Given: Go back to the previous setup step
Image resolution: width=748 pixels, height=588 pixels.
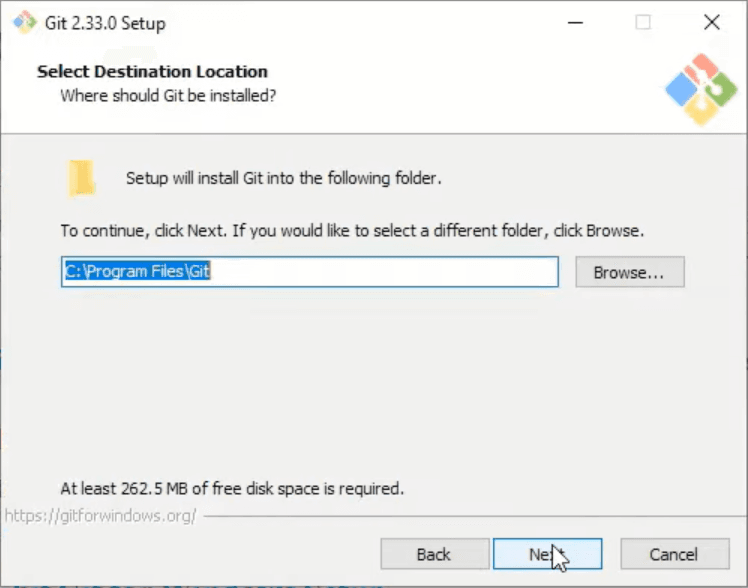Looking at the screenshot, I should (433, 554).
